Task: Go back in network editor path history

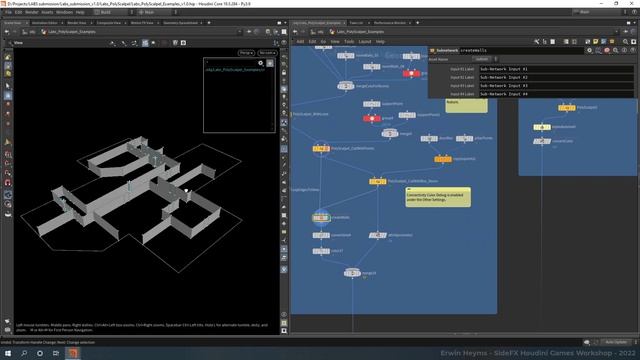Action: (295, 31)
